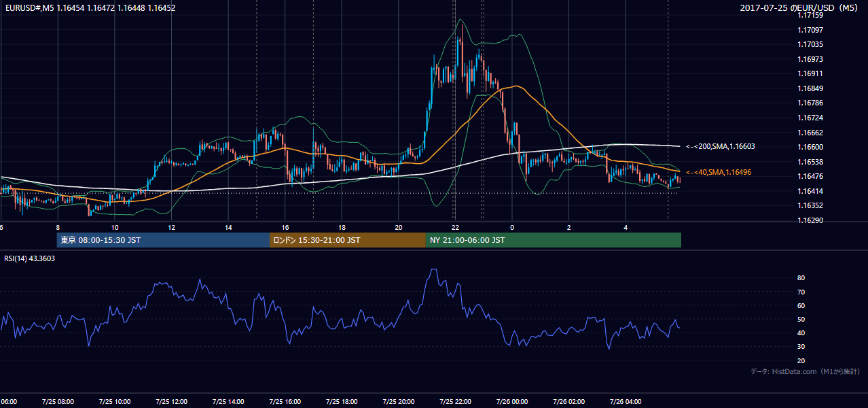868x408 pixels.
Task: Click price axis value 1.16600
Action: tap(811, 147)
